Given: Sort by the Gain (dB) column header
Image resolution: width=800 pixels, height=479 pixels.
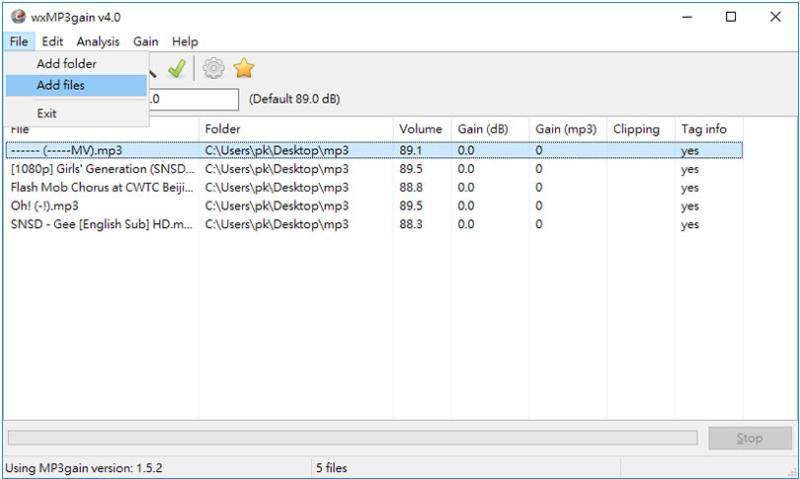Looking at the screenshot, I should point(490,129).
